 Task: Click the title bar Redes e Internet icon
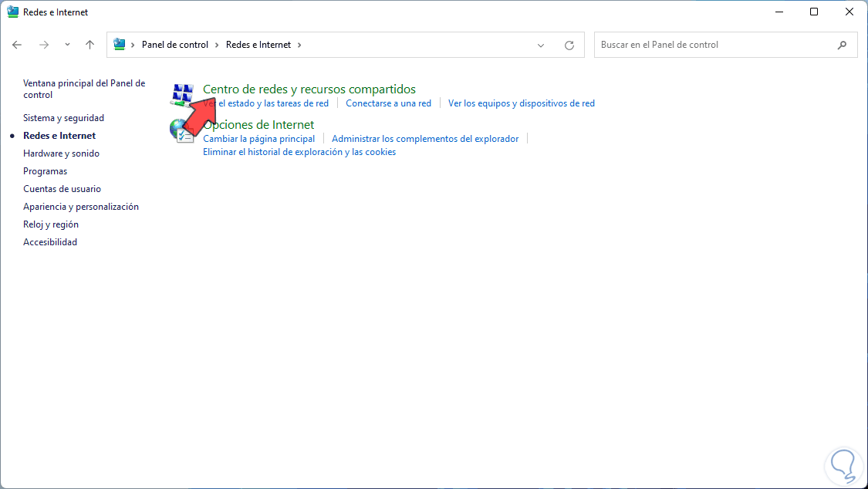pyautogui.click(x=13, y=12)
